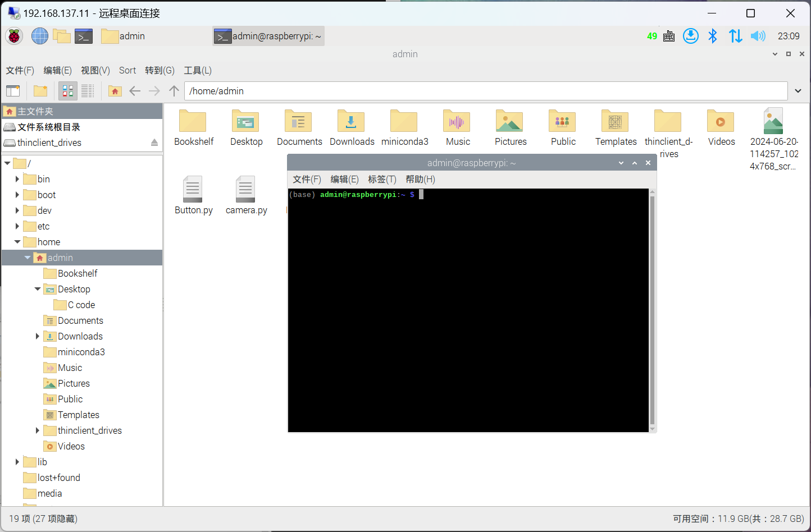Open the 工具(L) menu

click(198, 70)
